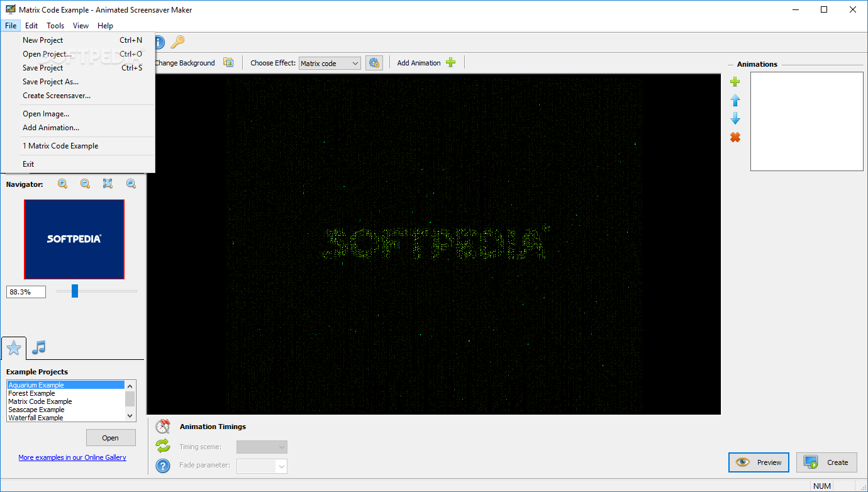
Task: Click example list scrollbar down arrow
Action: (x=130, y=416)
